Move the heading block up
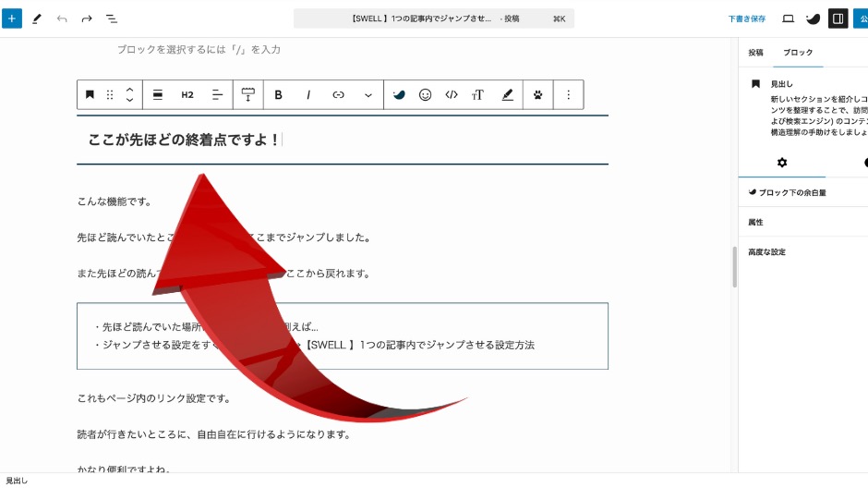 pos(129,89)
